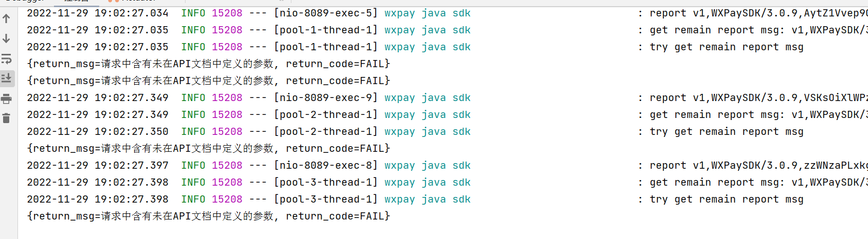The width and height of the screenshot is (868, 239).
Task: Click timestamp 19:02:27.350 in the log
Action: tap(132, 132)
